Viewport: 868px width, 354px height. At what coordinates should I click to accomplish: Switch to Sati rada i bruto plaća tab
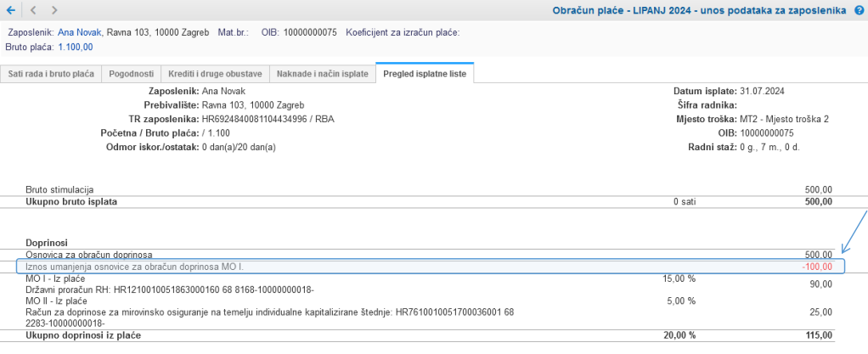click(x=51, y=74)
